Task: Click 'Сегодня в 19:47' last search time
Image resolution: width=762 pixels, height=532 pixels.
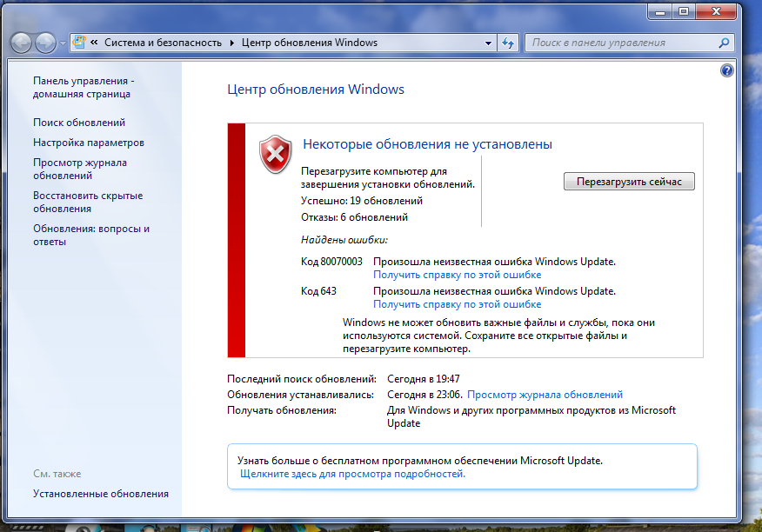Action: pyautogui.click(x=424, y=379)
